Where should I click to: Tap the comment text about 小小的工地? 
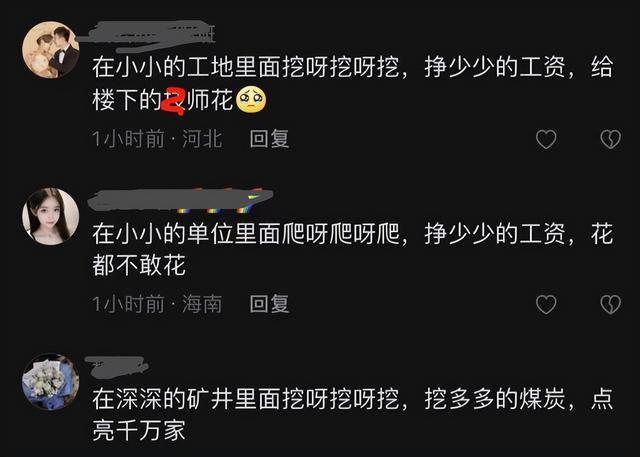click(x=353, y=84)
